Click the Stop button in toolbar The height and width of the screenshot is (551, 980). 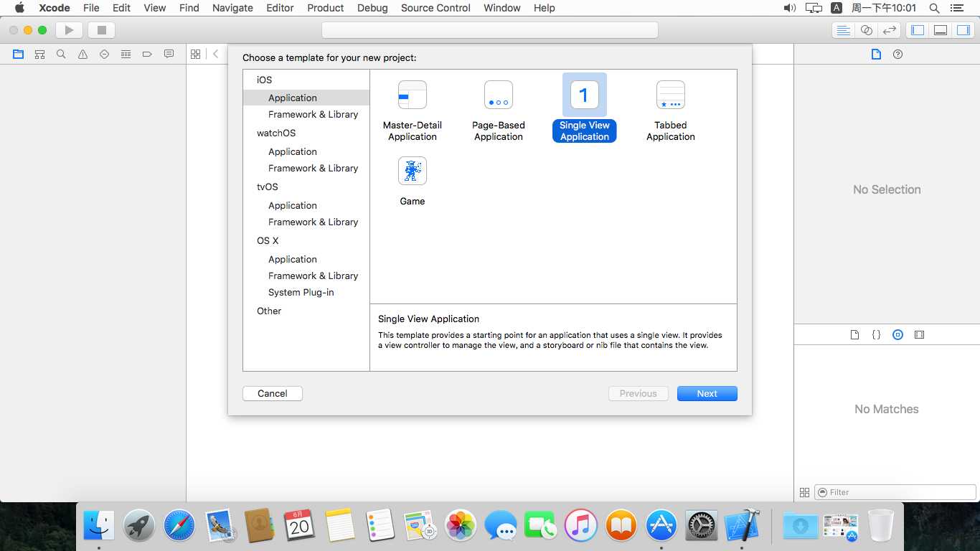101,30
